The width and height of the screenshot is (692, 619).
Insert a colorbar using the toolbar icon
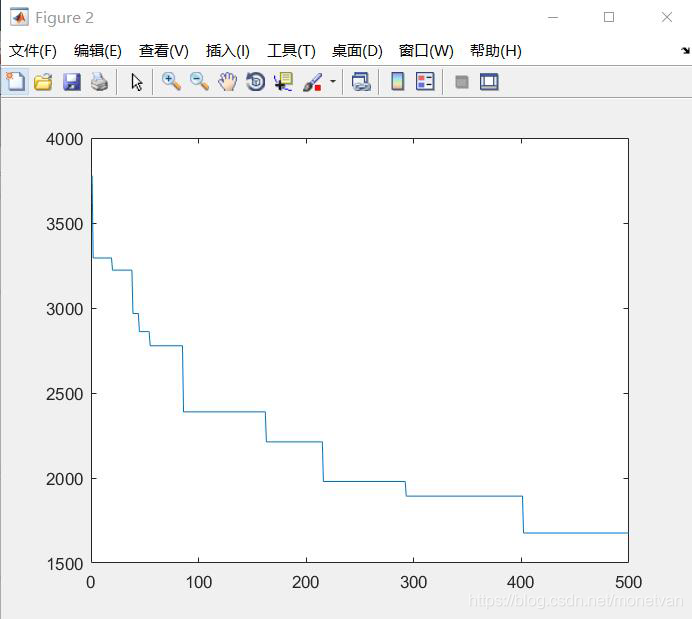398,82
